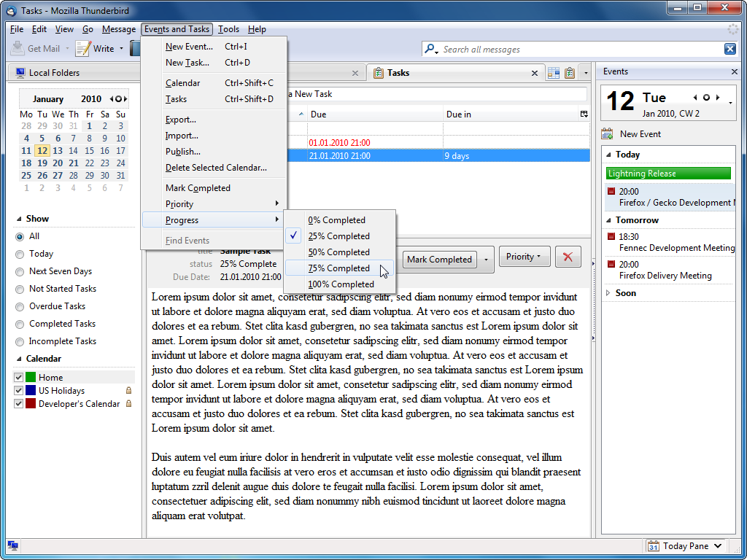Viewport: 747px width, 560px height.
Task: Expand the Soon section in Events
Action: point(609,293)
